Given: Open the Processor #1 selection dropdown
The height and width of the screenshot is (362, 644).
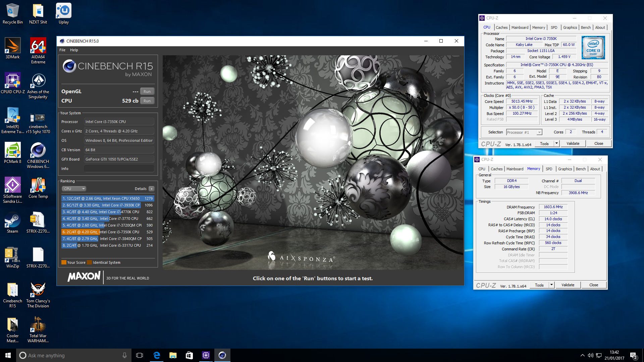Looking at the screenshot, I should 524,132.
